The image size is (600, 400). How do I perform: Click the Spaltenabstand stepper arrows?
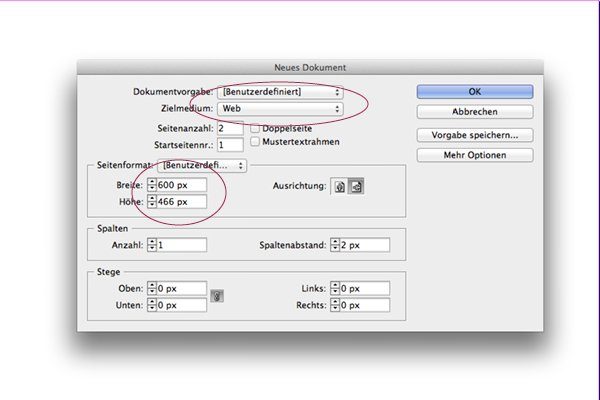335,245
